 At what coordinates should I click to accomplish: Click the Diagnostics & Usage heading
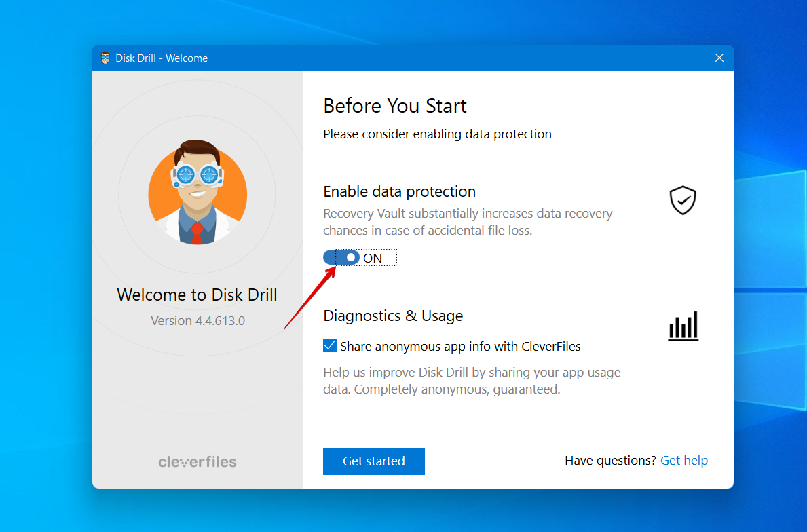pyautogui.click(x=393, y=316)
